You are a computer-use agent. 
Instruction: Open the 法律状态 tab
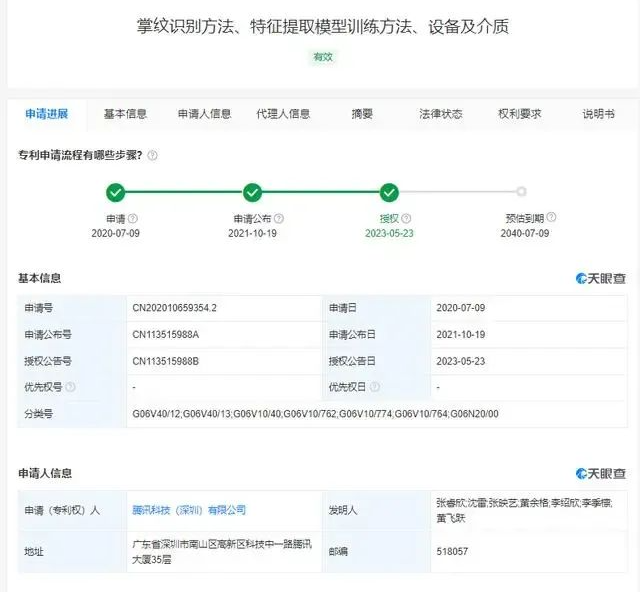[x=441, y=114]
